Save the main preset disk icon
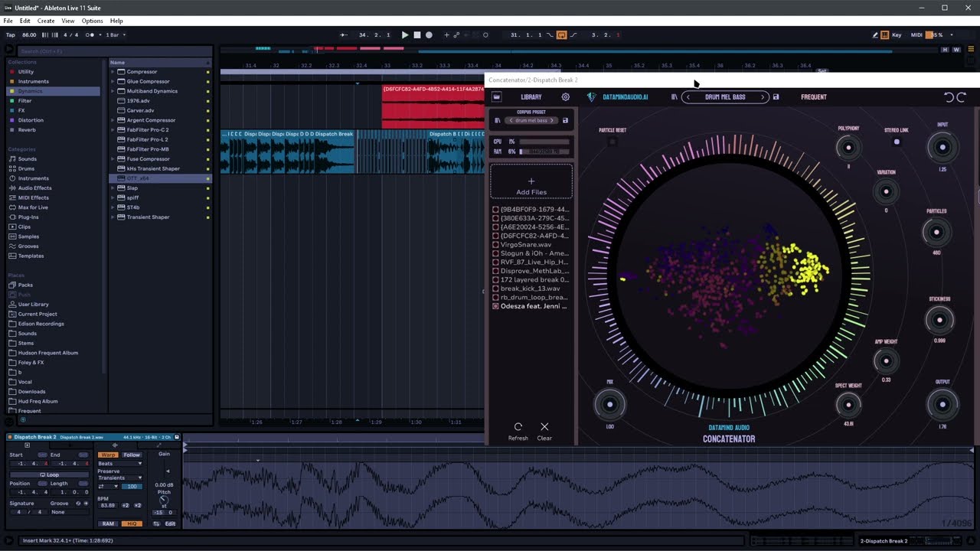 (776, 97)
